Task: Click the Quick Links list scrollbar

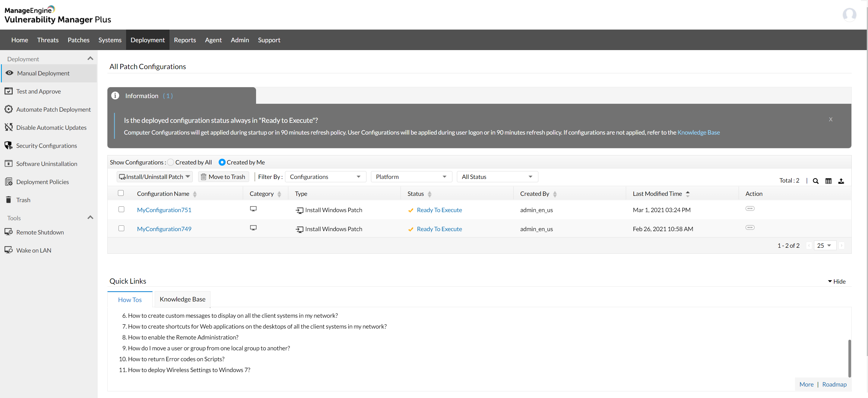Action: pyautogui.click(x=850, y=358)
